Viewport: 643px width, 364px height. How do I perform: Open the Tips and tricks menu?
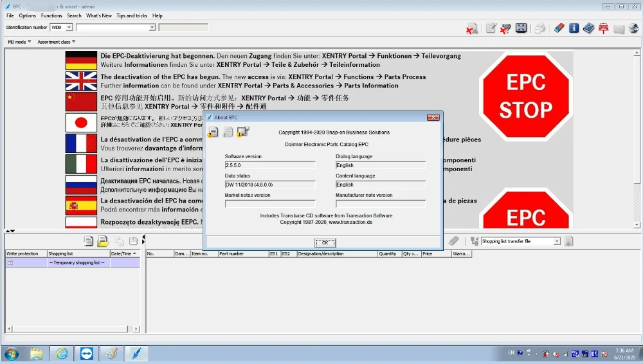click(132, 15)
